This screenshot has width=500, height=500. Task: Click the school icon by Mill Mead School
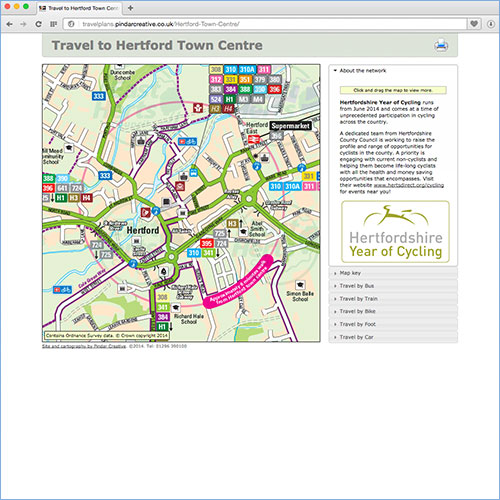tap(69, 147)
